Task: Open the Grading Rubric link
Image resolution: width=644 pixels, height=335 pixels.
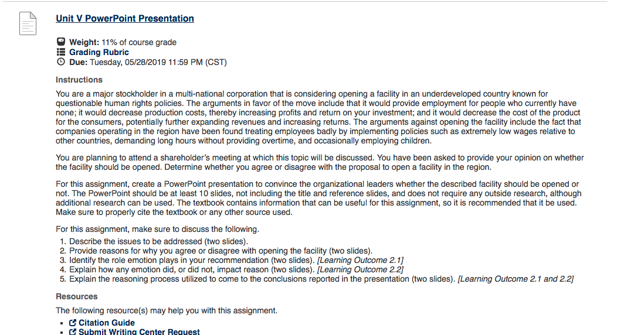Action: click(99, 52)
